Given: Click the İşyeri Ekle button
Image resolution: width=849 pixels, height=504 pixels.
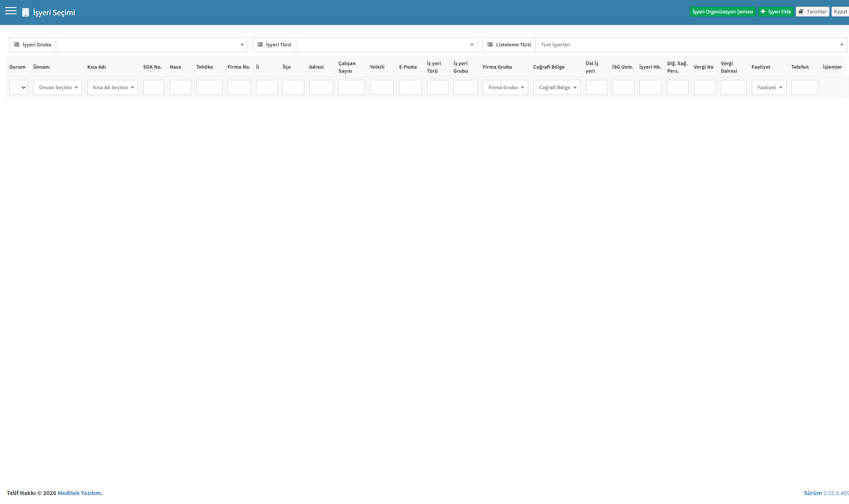Looking at the screenshot, I should coord(776,12).
